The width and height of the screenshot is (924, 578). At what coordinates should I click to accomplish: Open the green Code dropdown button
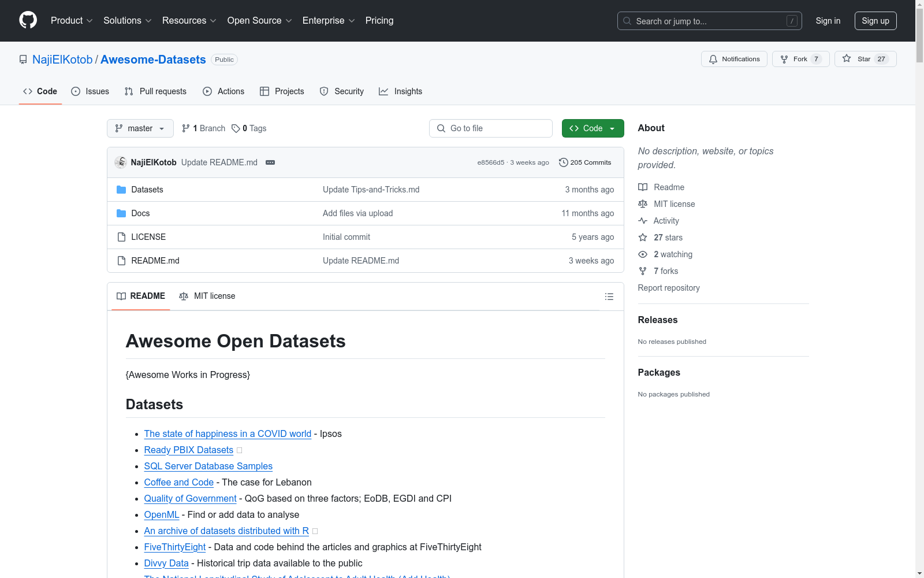pyautogui.click(x=593, y=128)
